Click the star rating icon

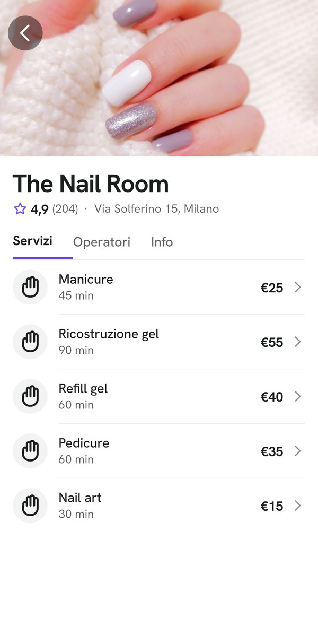[20, 209]
